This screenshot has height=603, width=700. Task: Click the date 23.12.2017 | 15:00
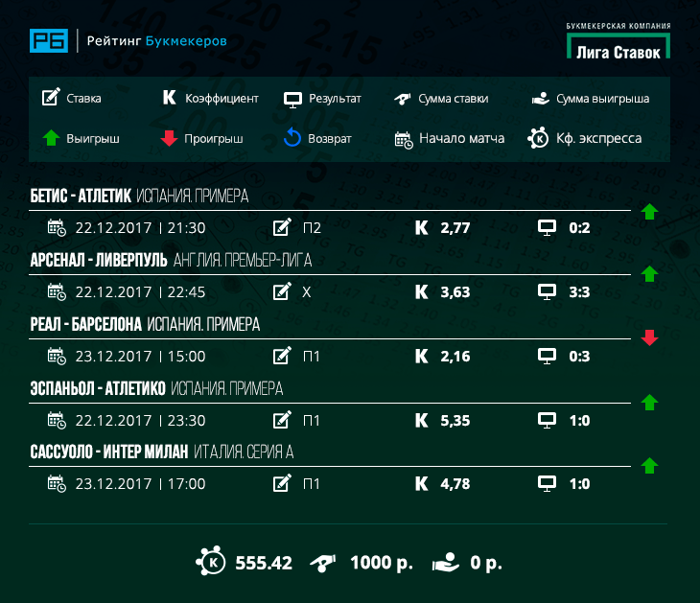[140, 357]
